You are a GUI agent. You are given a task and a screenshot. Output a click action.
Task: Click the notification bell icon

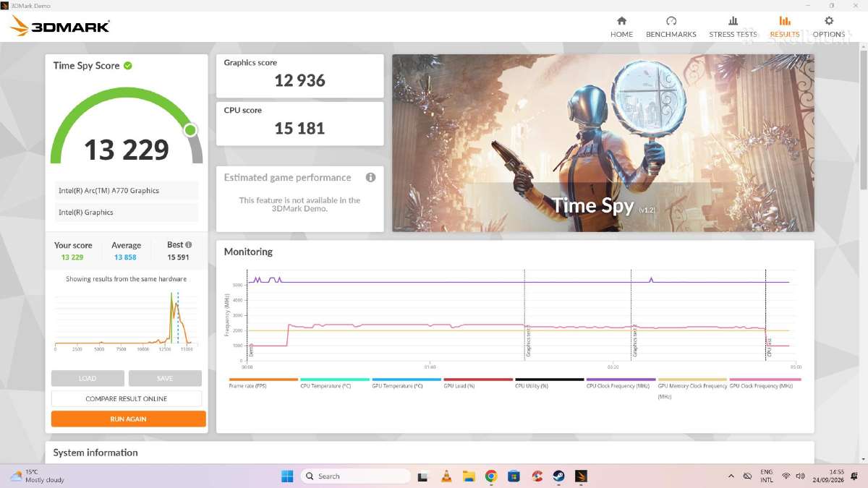click(x=853, y=476)
